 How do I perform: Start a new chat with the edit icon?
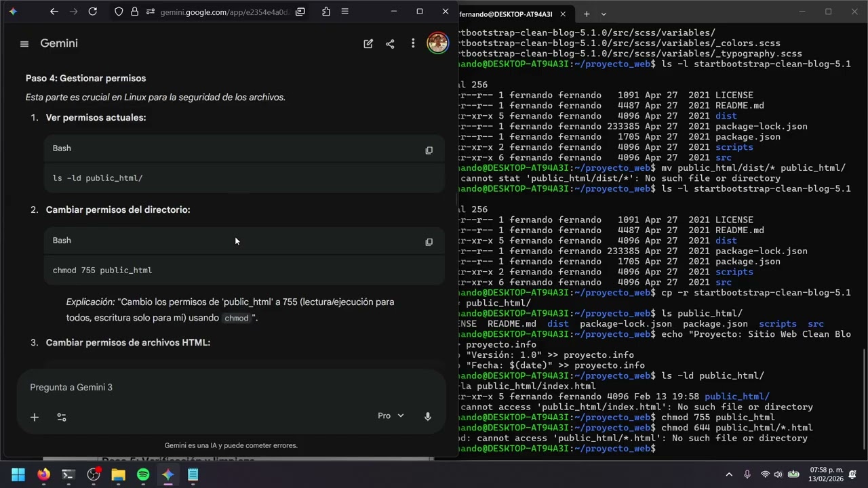(x=368, y=43)
